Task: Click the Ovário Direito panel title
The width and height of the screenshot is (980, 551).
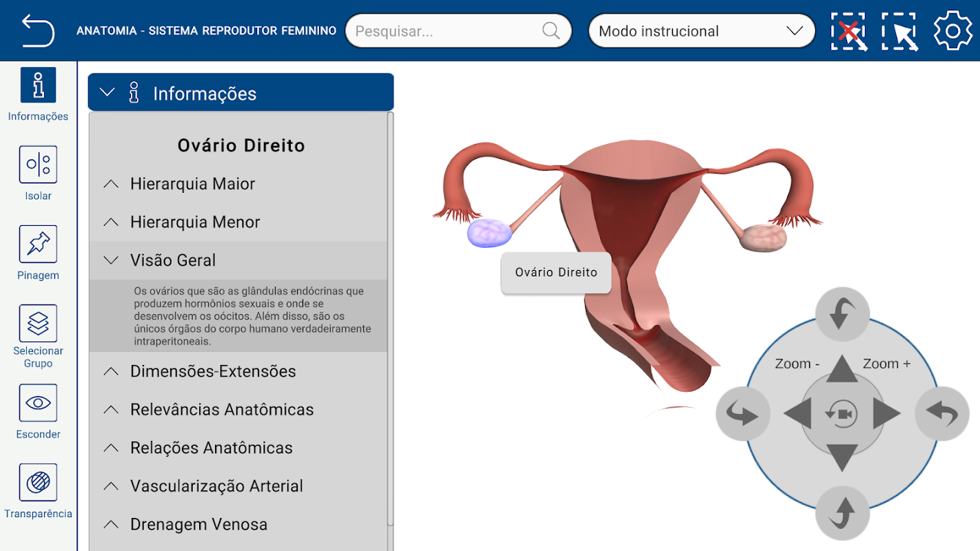Action: tap(241, 145)
